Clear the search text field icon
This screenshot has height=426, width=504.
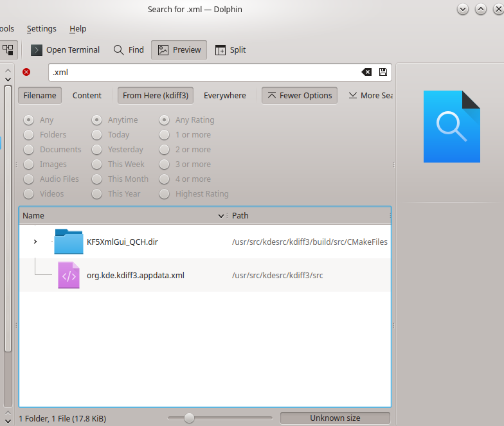click(366, 72)
